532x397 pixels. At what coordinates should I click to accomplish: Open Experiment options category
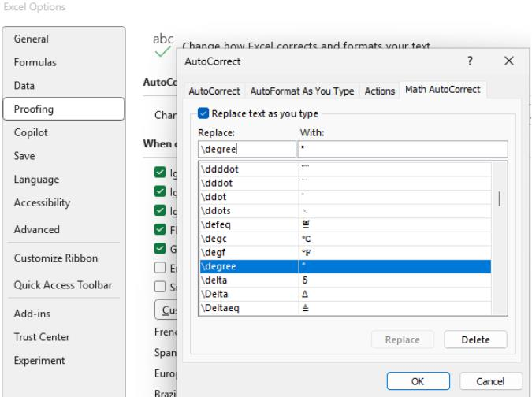64,361
